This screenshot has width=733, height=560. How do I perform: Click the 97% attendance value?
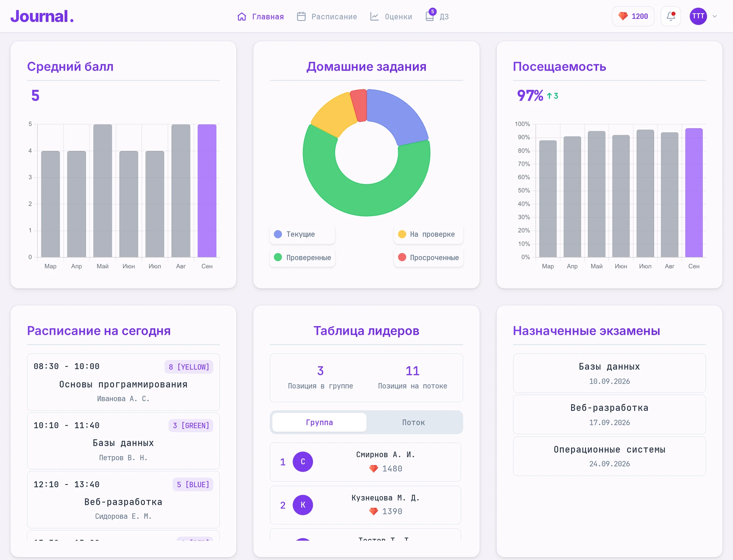tap(530, 95)
